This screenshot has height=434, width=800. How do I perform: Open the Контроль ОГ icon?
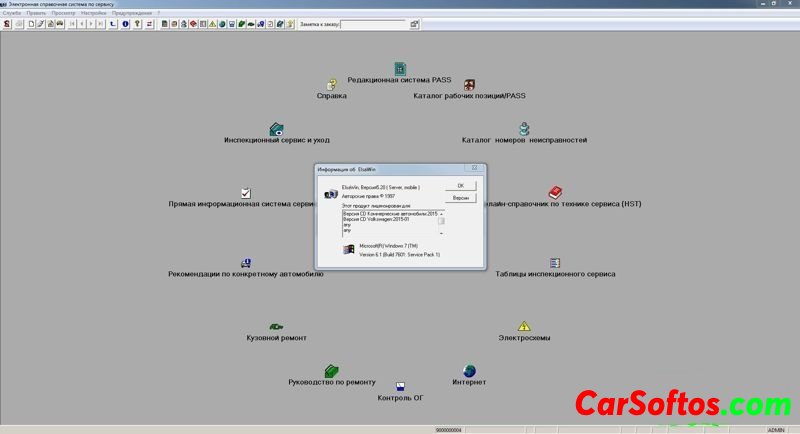click(x=400, y=387)
